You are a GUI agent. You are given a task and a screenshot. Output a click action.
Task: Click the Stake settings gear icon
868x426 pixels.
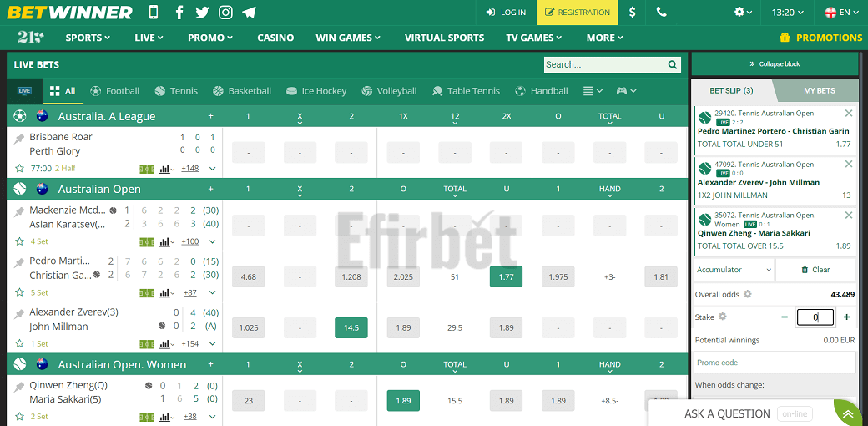722,317
